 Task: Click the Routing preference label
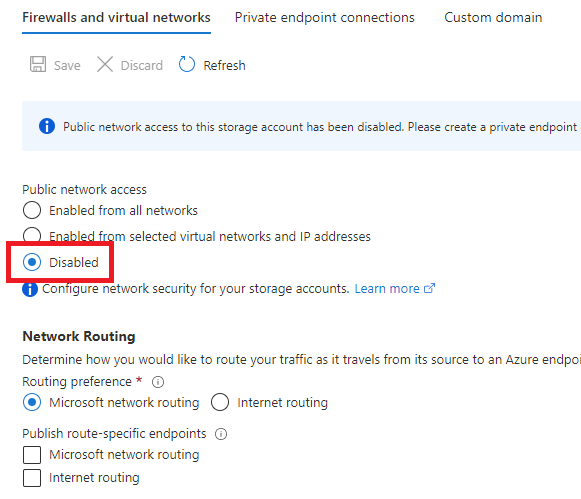[x=77, y=382]
